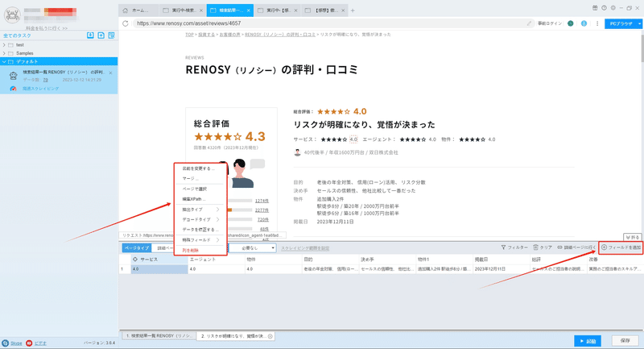644x349 pixels.
Task: Click the target icon in the サービス header
Action: [135, 260]
